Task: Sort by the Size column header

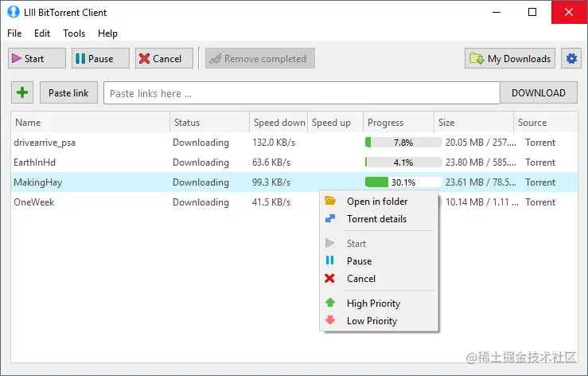Action: [x=473, y=123]
